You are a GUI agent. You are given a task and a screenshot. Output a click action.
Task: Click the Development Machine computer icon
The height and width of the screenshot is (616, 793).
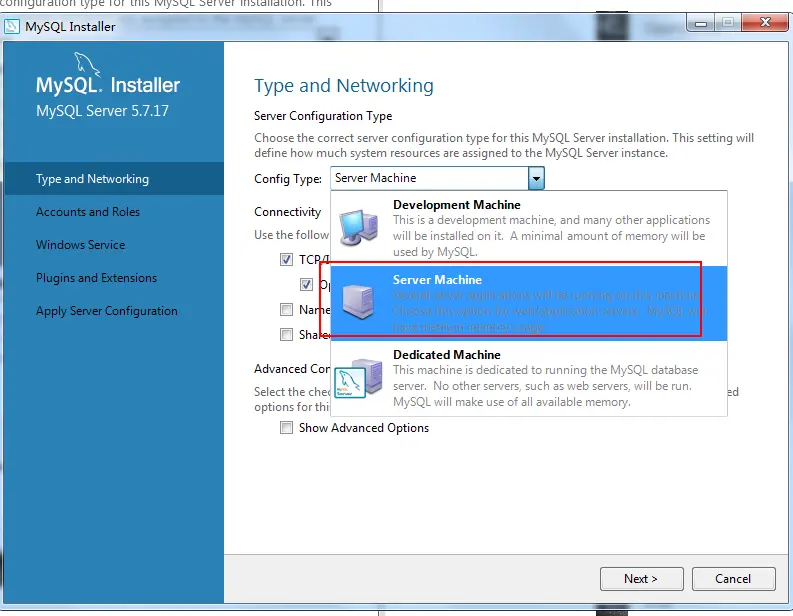[359, 227]
